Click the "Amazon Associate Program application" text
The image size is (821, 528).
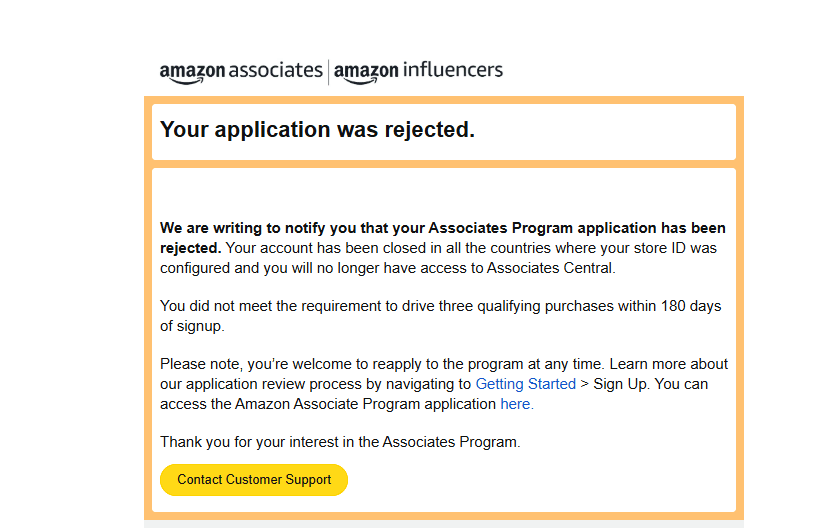tap(365, 404)
